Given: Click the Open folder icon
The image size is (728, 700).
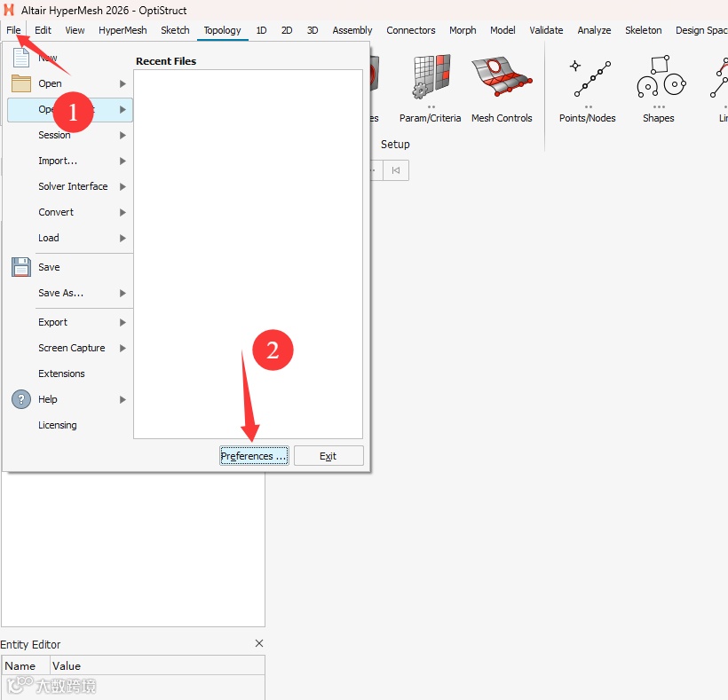Looking at the screenshot, I should [x=21, y=83].
